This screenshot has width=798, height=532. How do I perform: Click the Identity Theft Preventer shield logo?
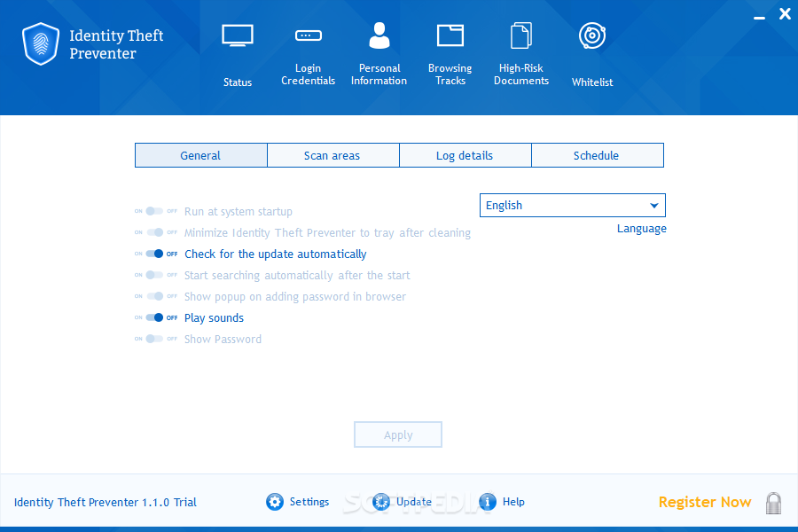pyautogui.click(x=41, y=43)
